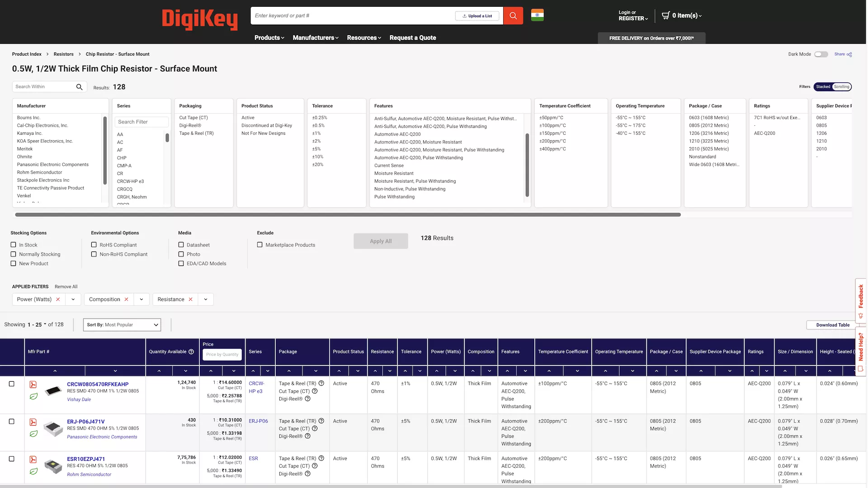Select Scrolling filters view
Image resolution: width=868 pixels, height=488 pixels.
(x=842, y=87)
